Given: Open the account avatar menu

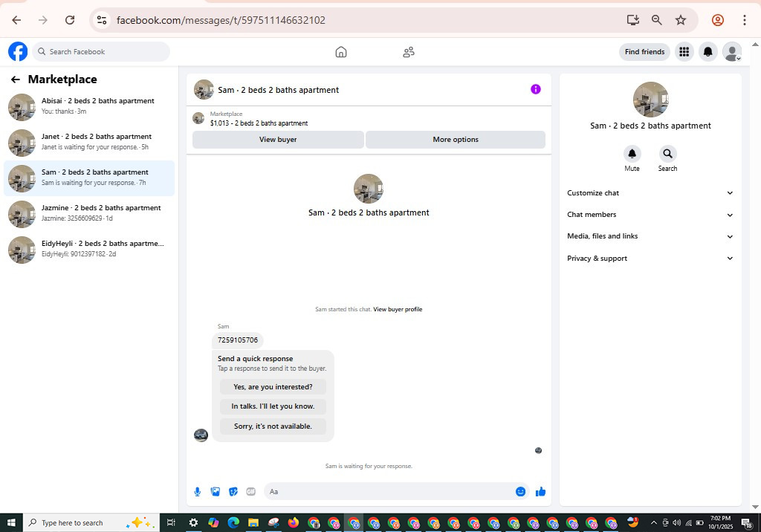Looking at the screenshot, I should [732, 51].
